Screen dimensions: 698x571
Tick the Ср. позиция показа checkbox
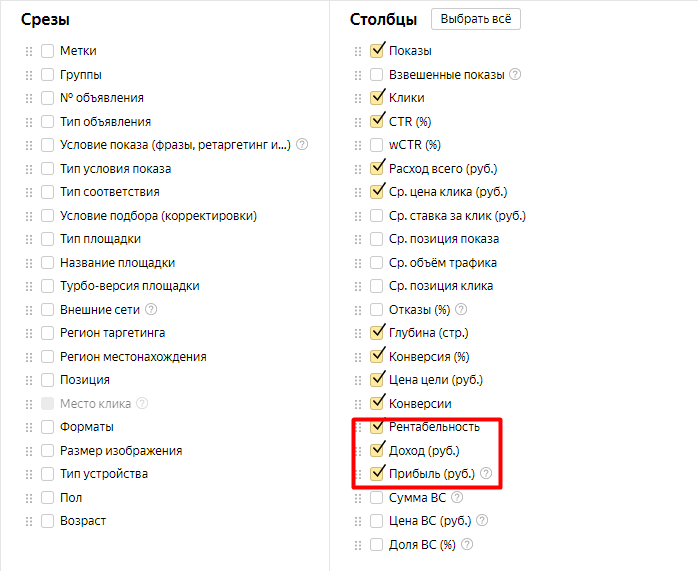[377, 239]
